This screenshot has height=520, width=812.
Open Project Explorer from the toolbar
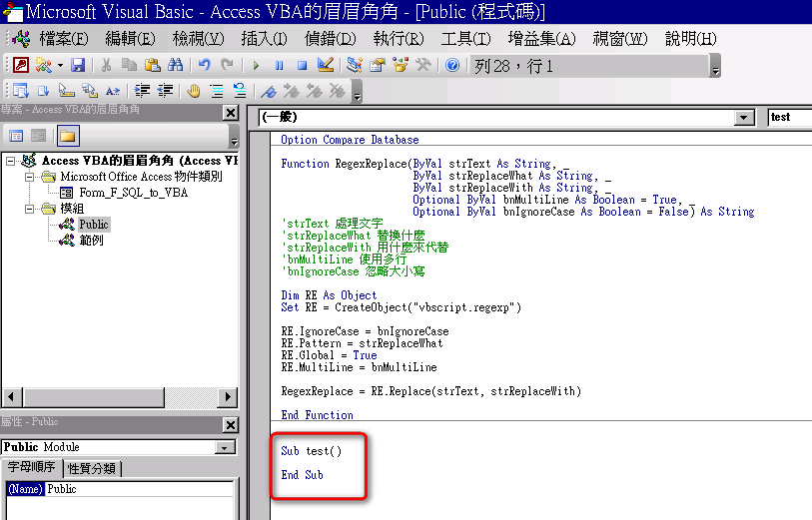[355, 65]
